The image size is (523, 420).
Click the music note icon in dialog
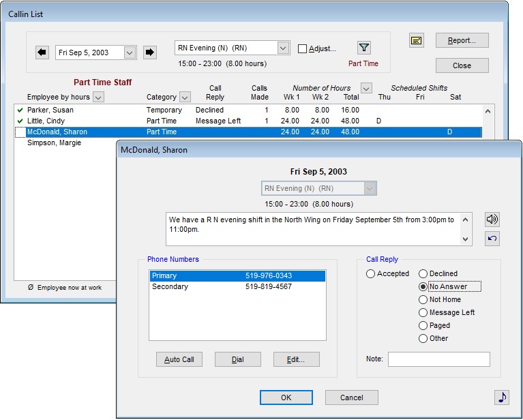[502, 397]
